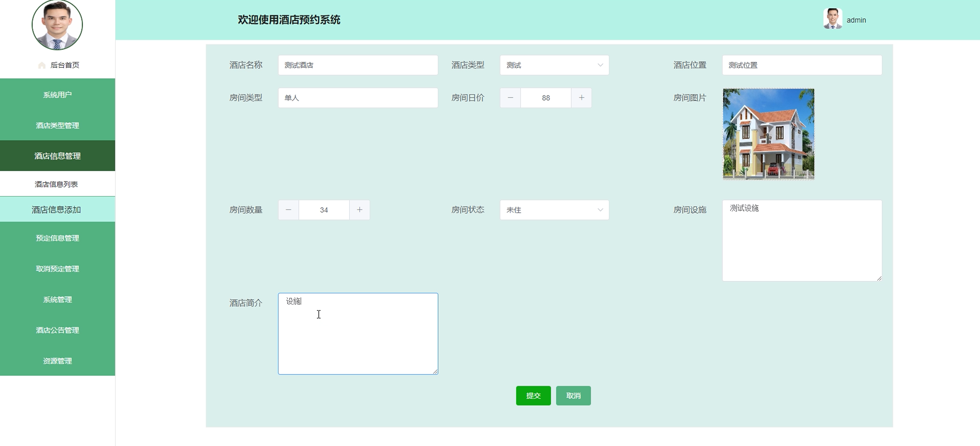980x446 pixels.
Task: Open the 酒店类型 dropdown
Action: coord(554,65)
